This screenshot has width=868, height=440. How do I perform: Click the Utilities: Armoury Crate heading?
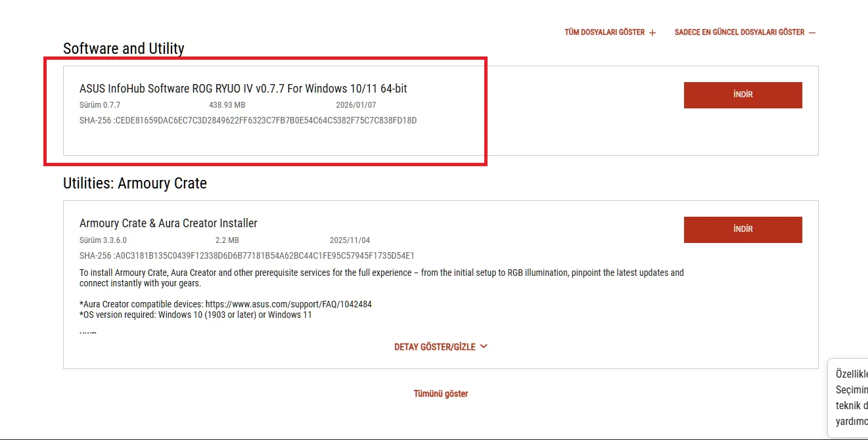[135, 183]
